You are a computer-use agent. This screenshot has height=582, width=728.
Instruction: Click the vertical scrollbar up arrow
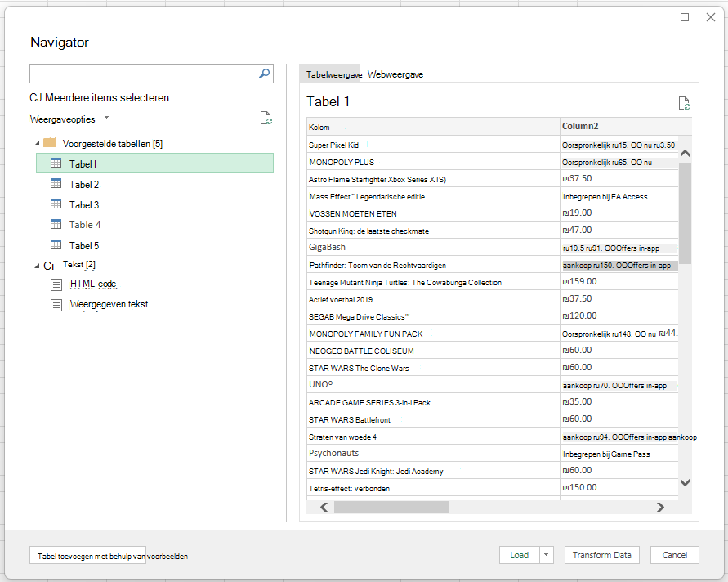(685, 154)
